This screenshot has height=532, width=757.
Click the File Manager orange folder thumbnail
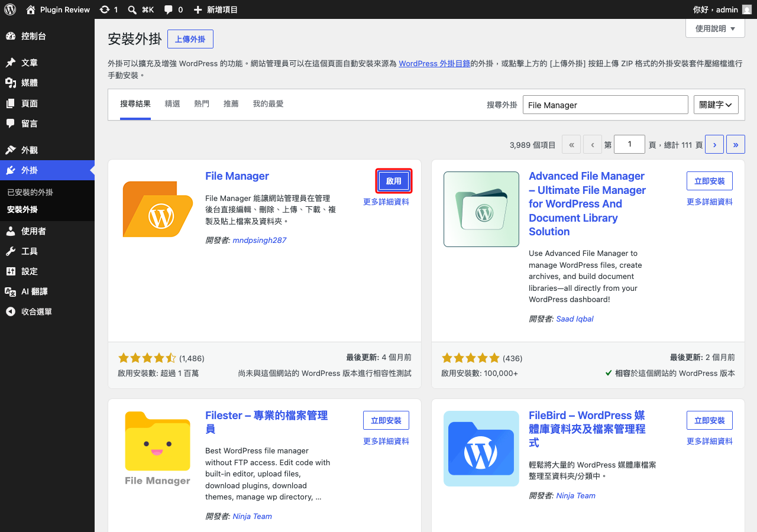click(x=158, y=209)
